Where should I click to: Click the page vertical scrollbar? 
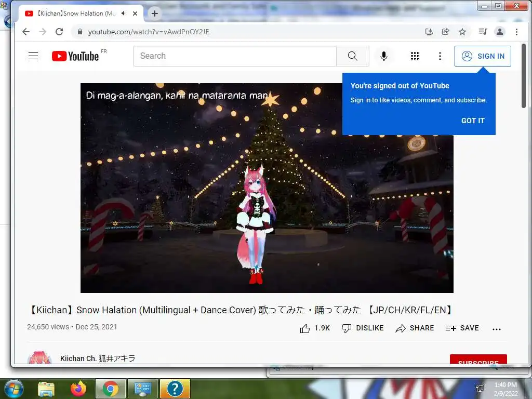[524, 76]
